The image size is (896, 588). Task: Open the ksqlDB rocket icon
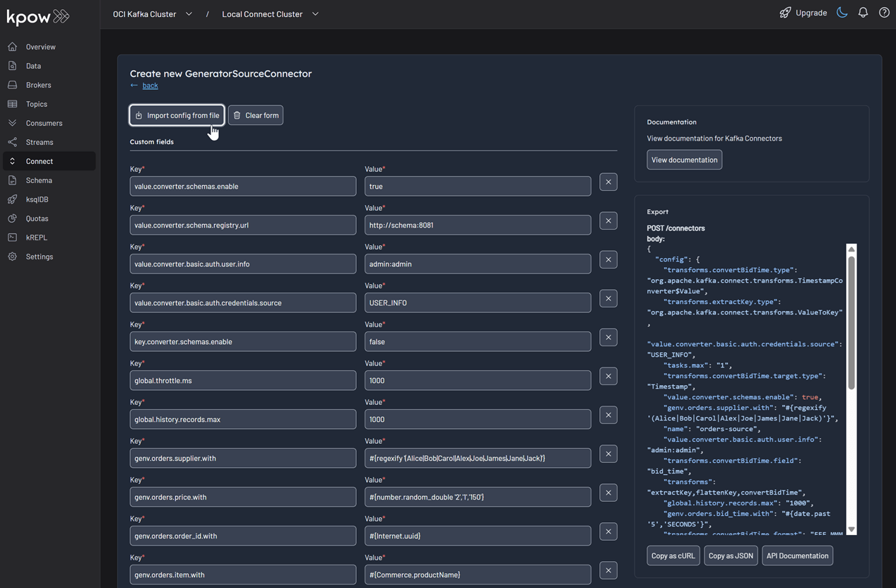point(12,199)
